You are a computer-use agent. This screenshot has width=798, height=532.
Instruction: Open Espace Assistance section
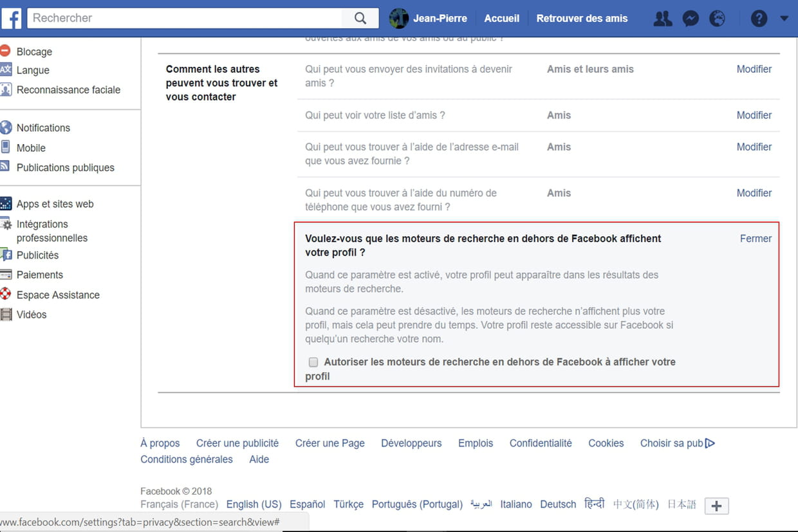pos(58,295)
